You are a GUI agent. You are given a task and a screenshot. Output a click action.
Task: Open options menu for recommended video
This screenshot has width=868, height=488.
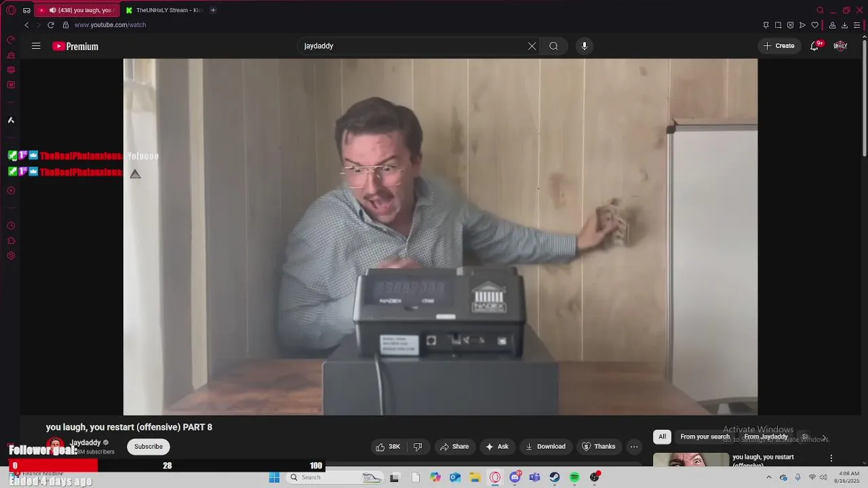pos(831,459)
